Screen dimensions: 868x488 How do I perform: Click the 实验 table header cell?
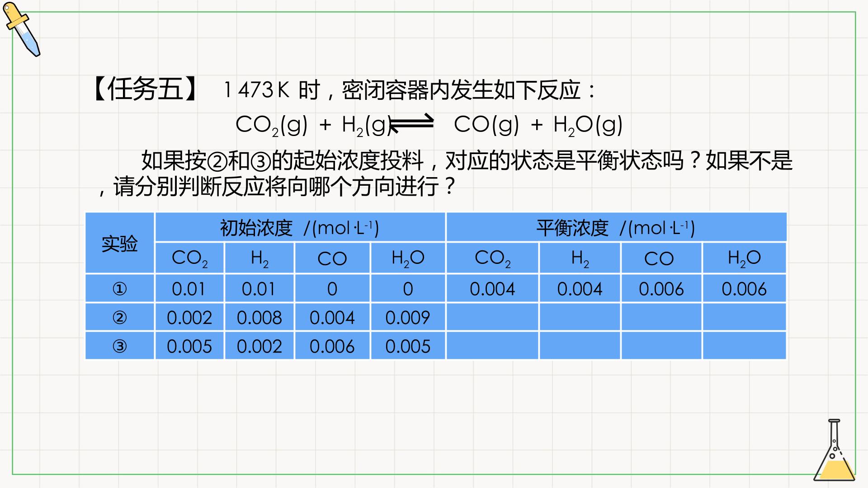120,243
